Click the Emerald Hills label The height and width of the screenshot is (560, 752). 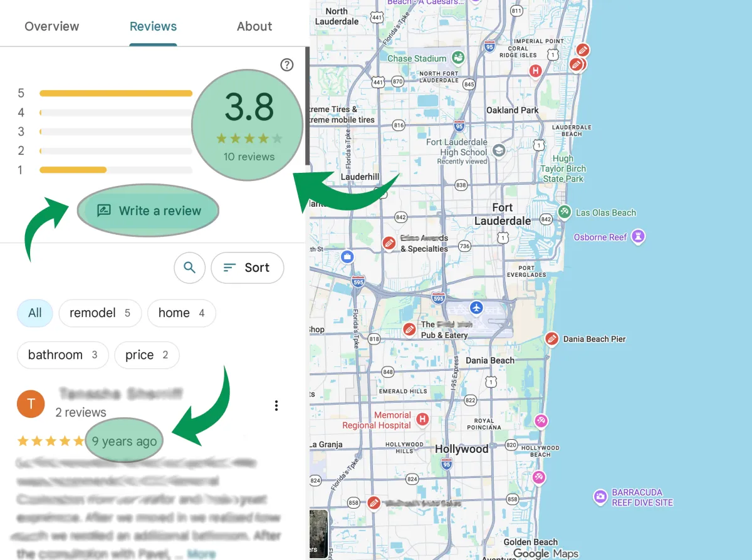(403, 391)
